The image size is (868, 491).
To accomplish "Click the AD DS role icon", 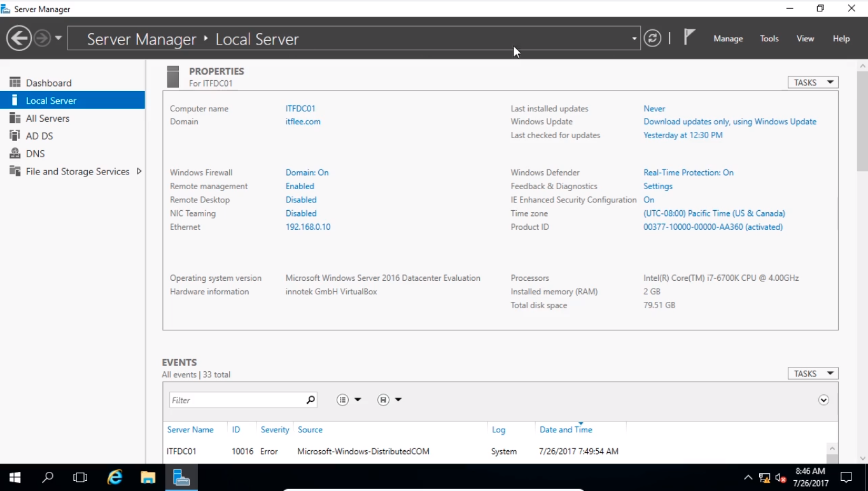I will pos(15,136).
